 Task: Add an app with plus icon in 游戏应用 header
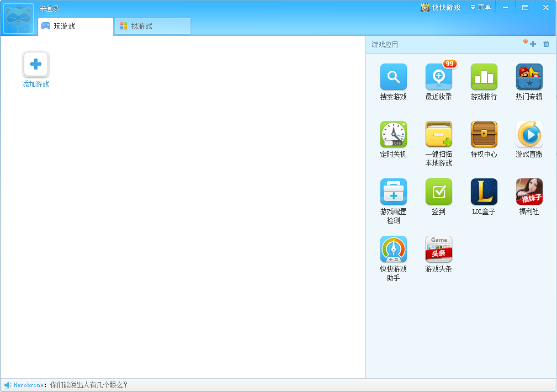tap(533, 44)
